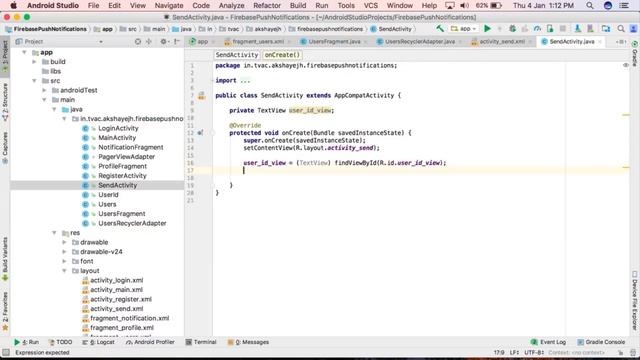Viewport: 640px width, 360px height.
Task: Open macOS Notification Center icon
Action: (x=624, y=5)
